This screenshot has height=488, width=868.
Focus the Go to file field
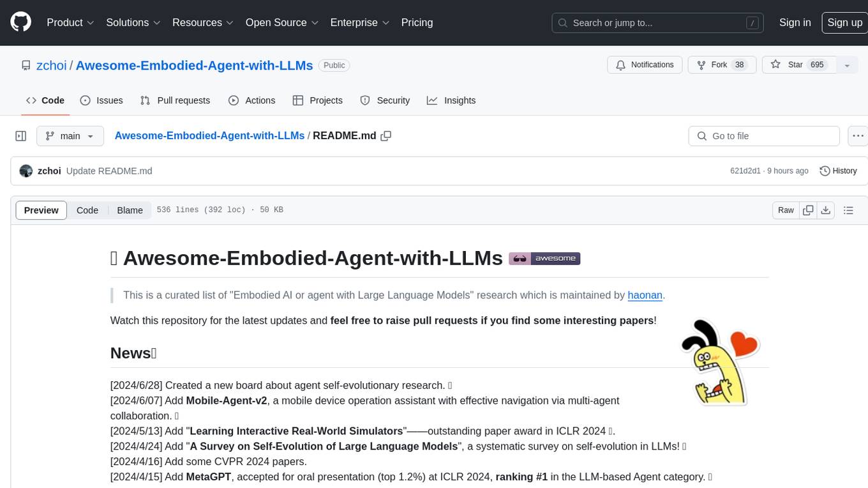(764, 136)
